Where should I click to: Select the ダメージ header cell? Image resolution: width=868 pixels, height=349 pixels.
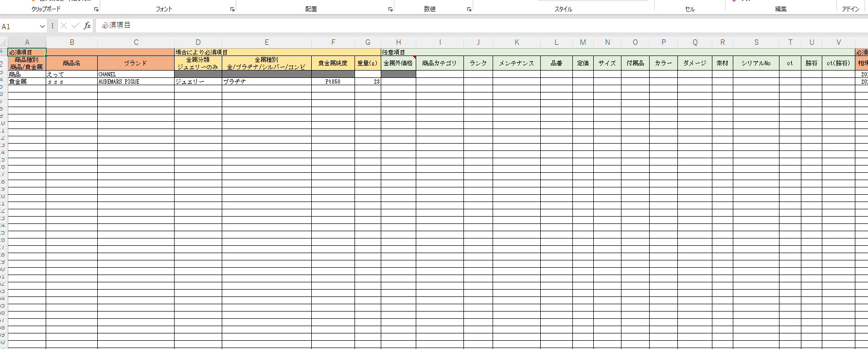click(x=695, y=63)
